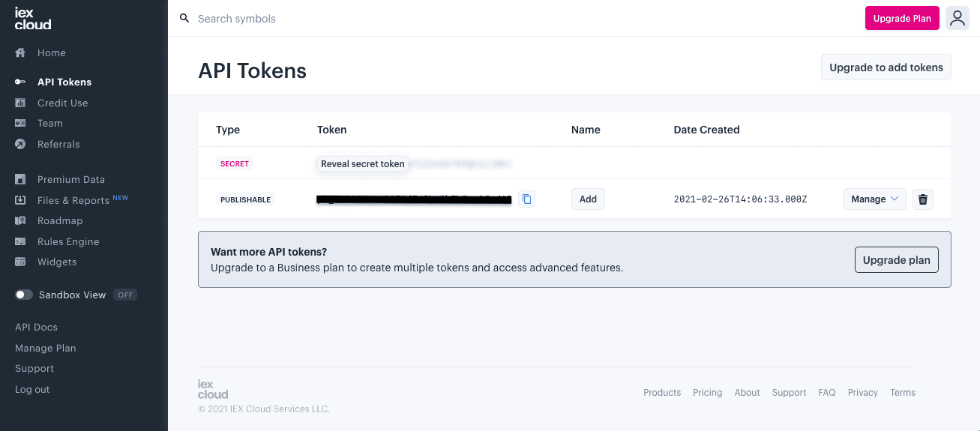Click Upgrade to add tokens button
Image resolution: width=980 pixels, height=431 pixels.
886,67
